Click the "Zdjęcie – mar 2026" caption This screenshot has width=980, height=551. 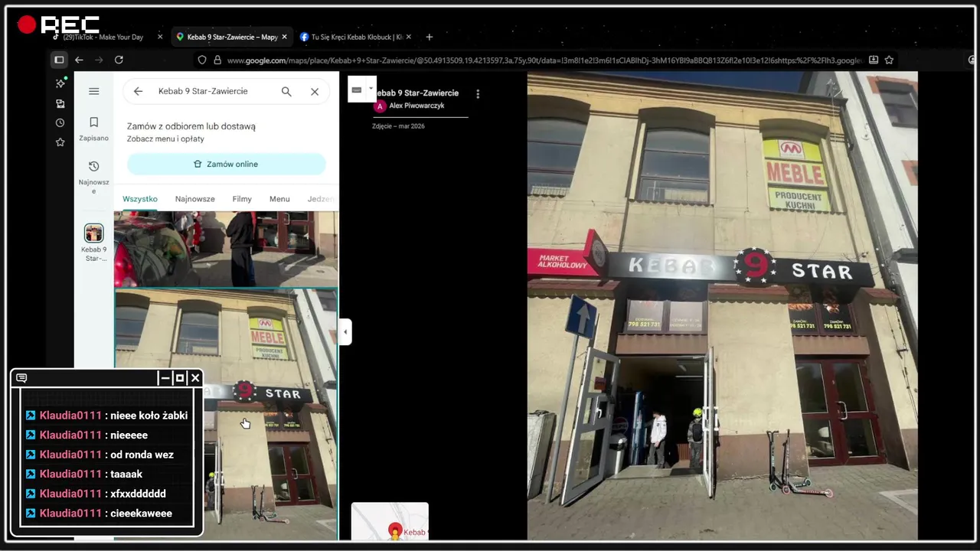[x=398, y=126]
